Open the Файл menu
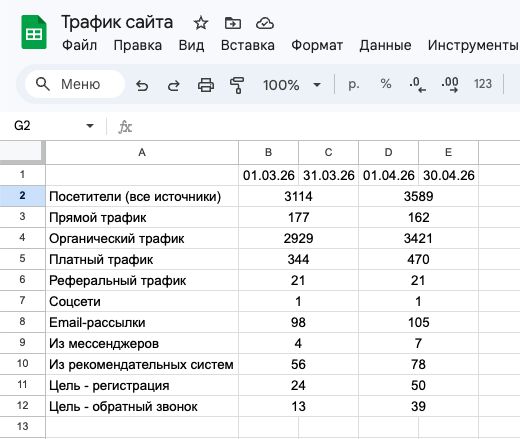The width and height of the screenshot is (520, 439). coord(79,45)
